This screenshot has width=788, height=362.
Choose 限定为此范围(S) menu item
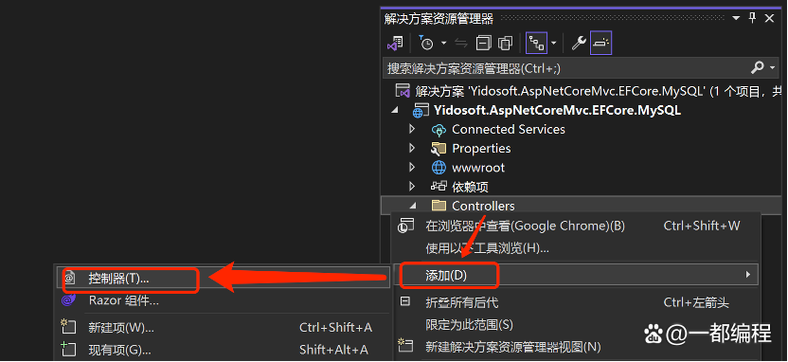pyautogui.click(x=576, y=325)
